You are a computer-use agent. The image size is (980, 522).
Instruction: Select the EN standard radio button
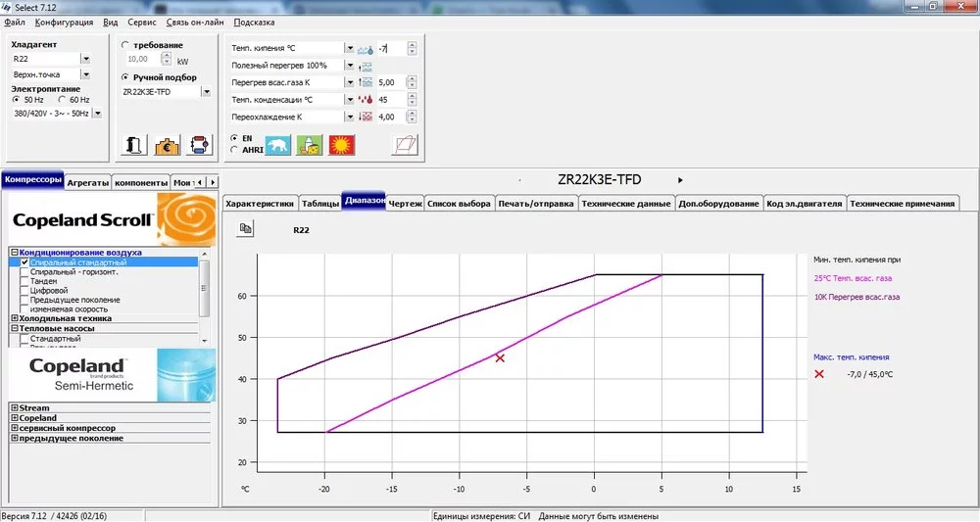click(x=234, y=138)
